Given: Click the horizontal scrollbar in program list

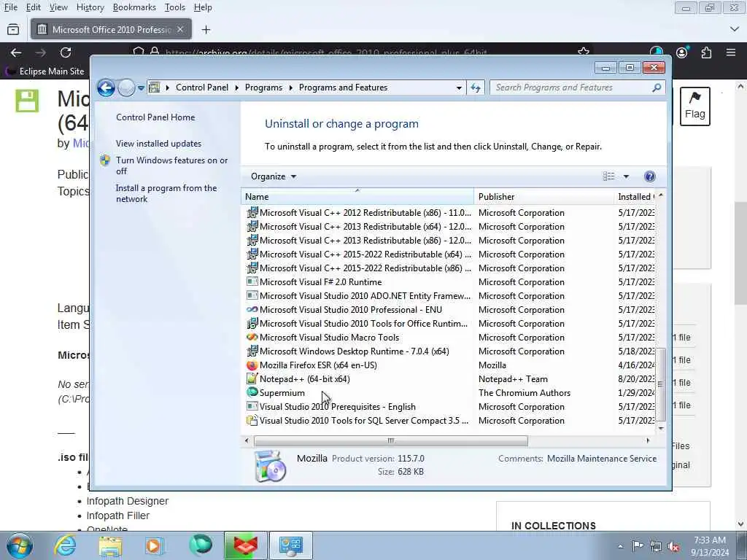Looking at the screenshot, I should pos(391,441).
